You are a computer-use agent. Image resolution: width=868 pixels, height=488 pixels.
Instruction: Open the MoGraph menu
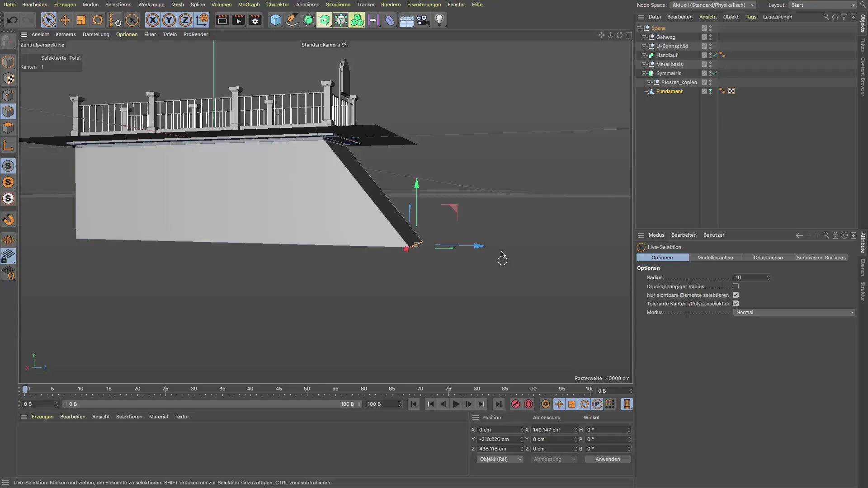[x=249, y=5]
